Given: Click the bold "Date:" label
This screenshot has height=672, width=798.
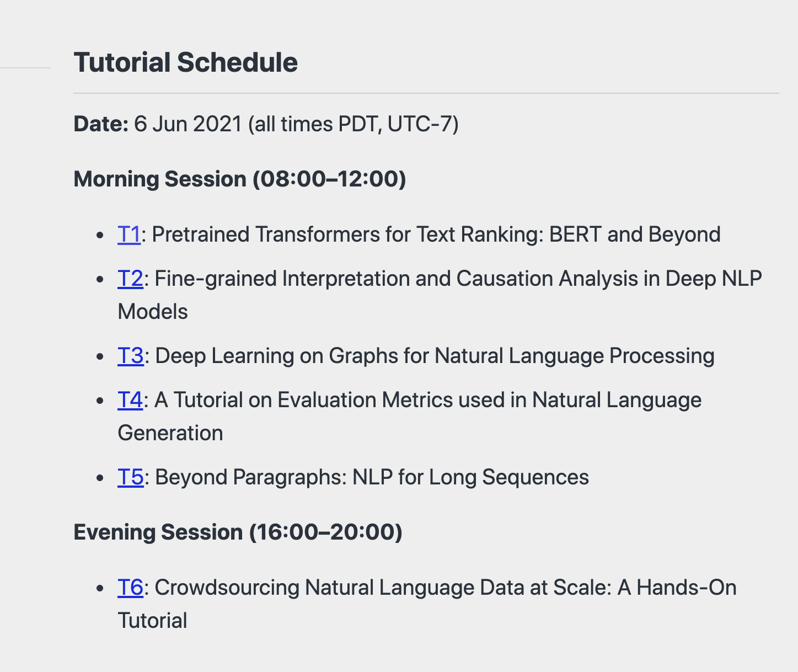Looking at the screenshot, I should coord(101,124).
